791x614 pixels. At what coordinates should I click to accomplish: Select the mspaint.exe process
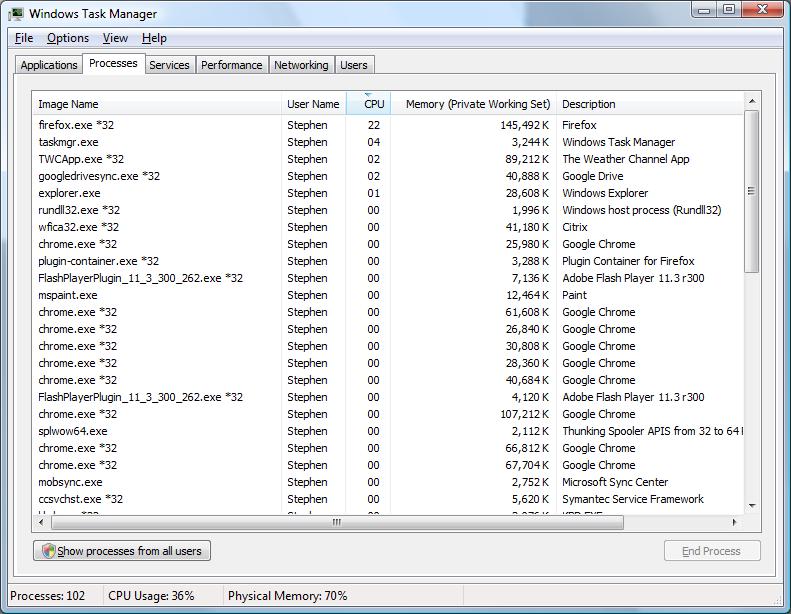[68, 295]
